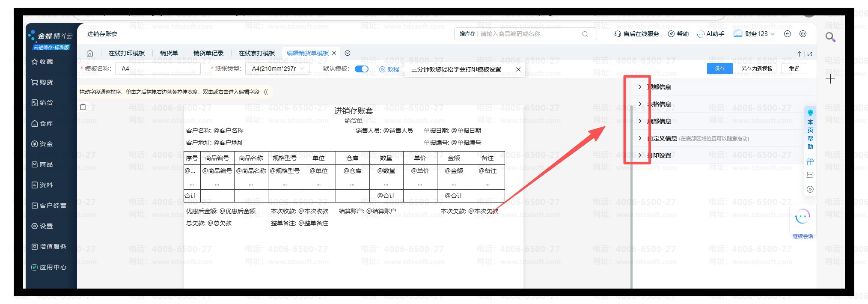Image resolution: width=868 pixels, height=304 pixels.
Task: Toggle the 默认模板 switch
Action: [362, 69]
